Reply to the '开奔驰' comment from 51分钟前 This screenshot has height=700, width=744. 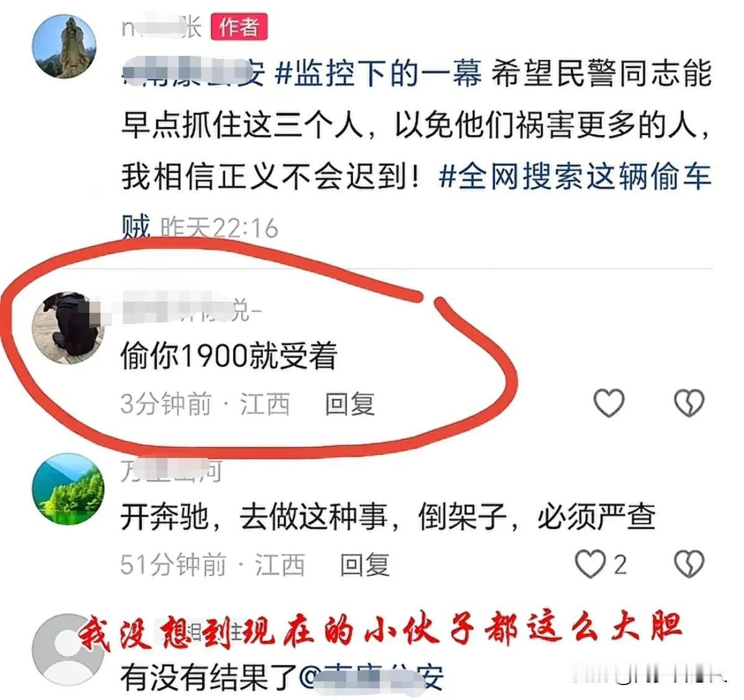(365, 565)
